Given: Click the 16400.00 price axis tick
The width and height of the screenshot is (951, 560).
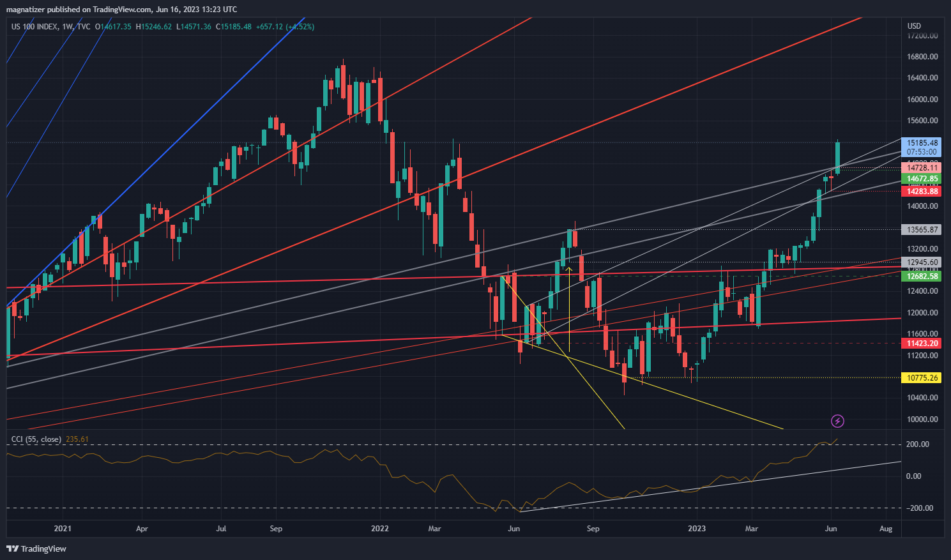Looking at the screenshot, I should point(922,78).
